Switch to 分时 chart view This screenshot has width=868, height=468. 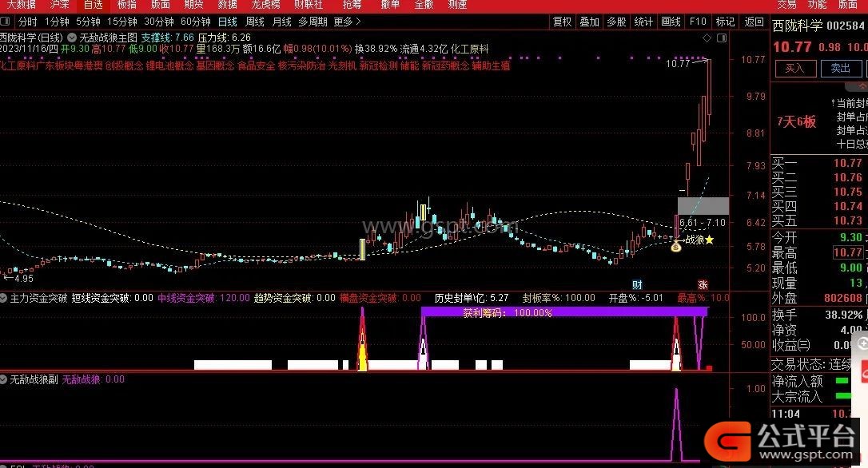coord(28,22)
